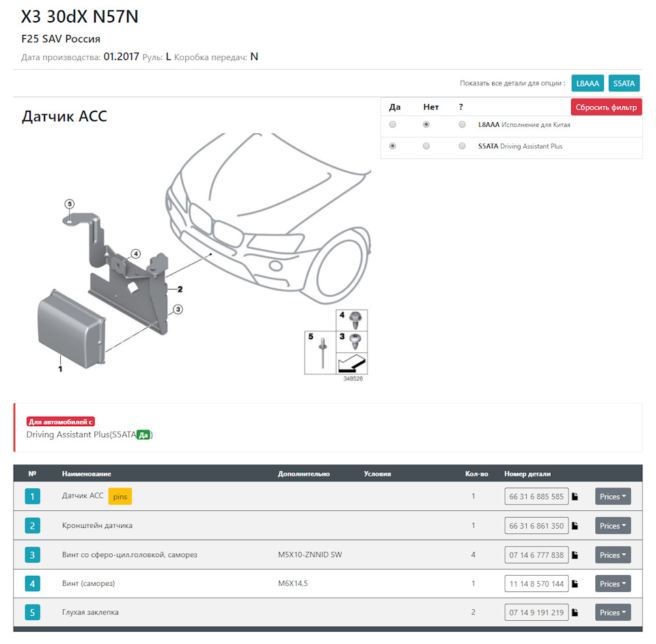The width and height of the screenshot is (656, 644).
Task: Click screw 4 thumbnail in diagram legend
Action: [352, 320]
